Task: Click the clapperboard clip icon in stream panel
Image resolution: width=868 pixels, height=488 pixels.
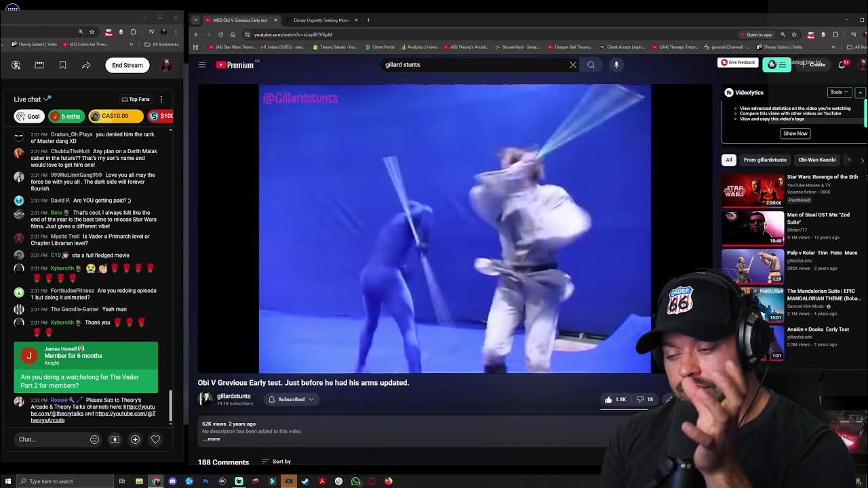Action: pyautogui.click(x=39, y=65)
